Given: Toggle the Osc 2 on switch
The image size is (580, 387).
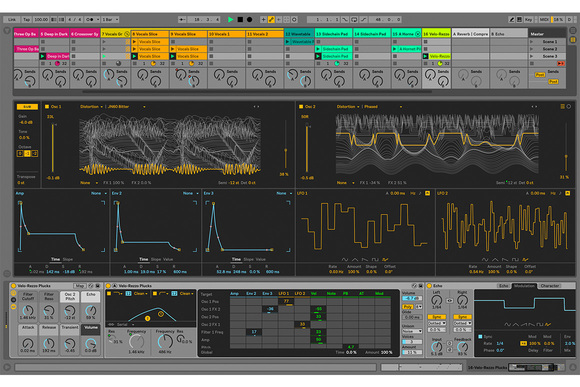Looking at the screenshot, I should click(x=301, y=107).
